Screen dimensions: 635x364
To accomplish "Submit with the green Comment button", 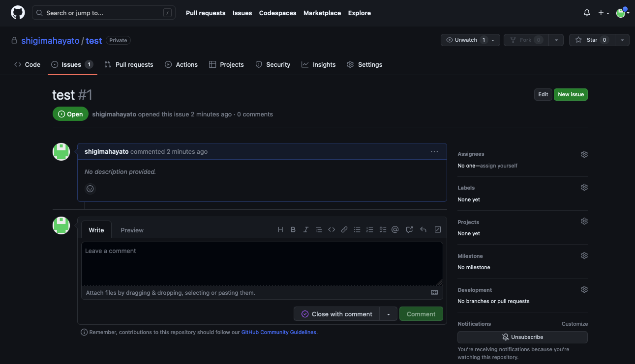I will click(x=421, y=314).
